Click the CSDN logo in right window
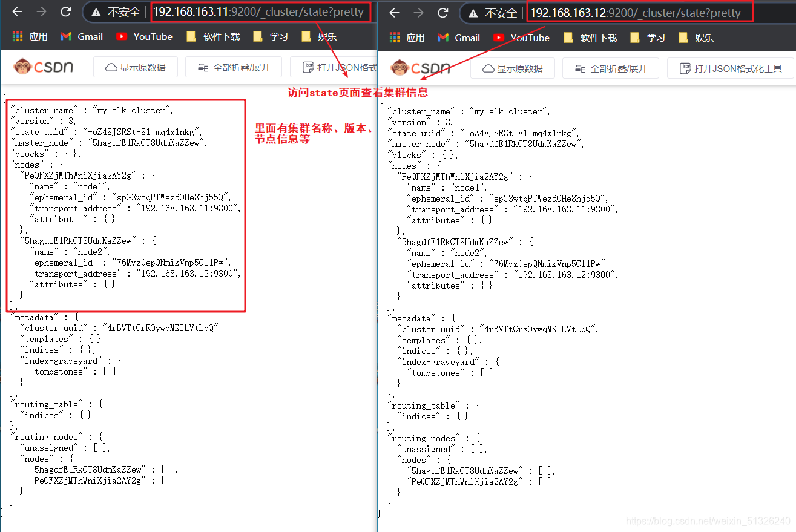 point(421,68)
